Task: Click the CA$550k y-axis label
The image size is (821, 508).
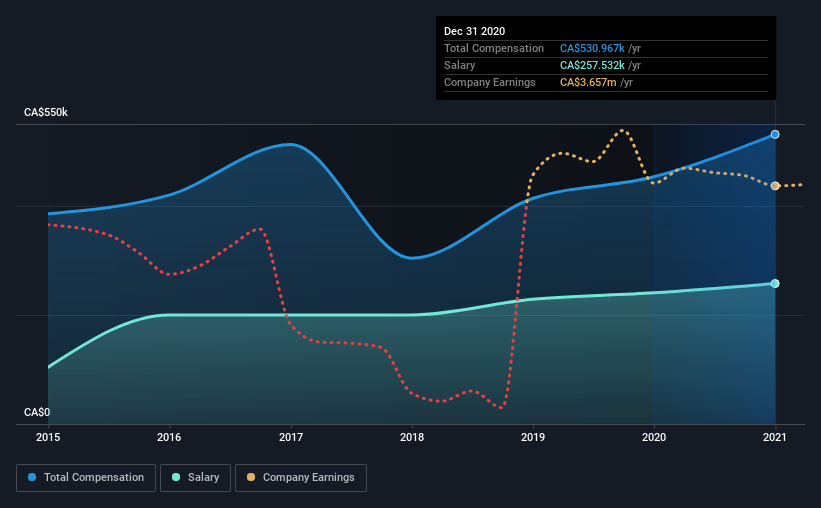Action: (46, 112)
